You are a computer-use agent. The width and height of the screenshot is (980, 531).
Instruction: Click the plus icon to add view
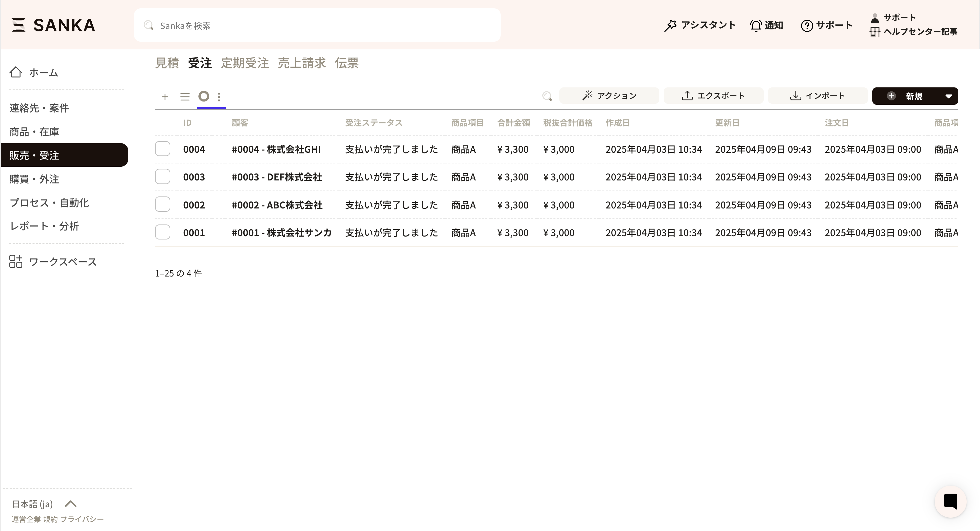point(165,97)
